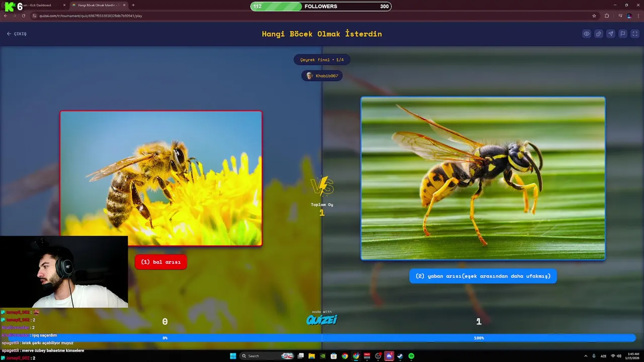Click the site information icon in address bar
Image resolution: width=644 pixels, height=362 pixels.
[x=35, y=16]
